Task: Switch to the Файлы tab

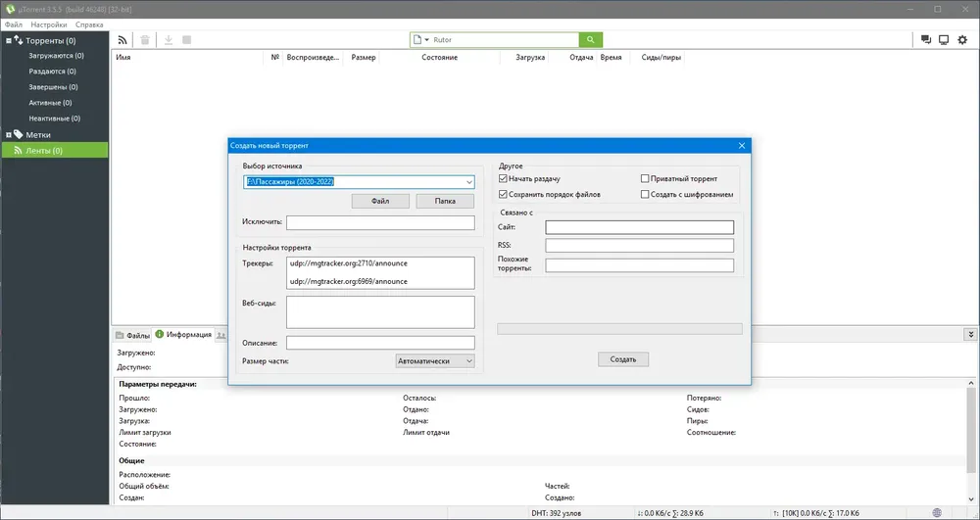Action: [x=132, y=335]
